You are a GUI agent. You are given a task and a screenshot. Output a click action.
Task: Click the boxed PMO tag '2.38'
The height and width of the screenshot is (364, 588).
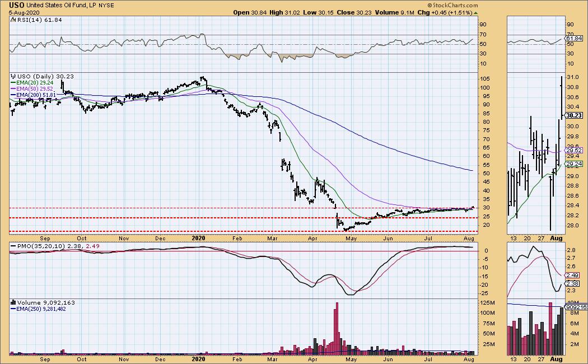(x=572, y=284)
